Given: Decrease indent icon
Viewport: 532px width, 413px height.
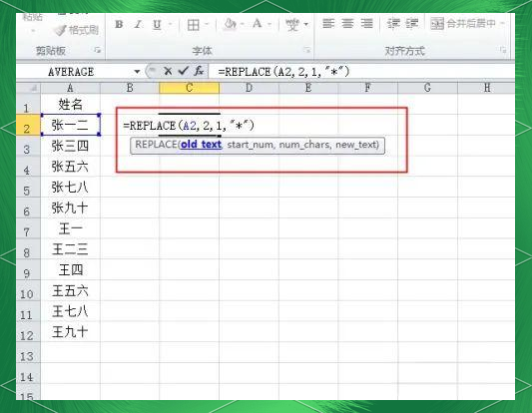Looking at the screenshot, I should (393, 23).
